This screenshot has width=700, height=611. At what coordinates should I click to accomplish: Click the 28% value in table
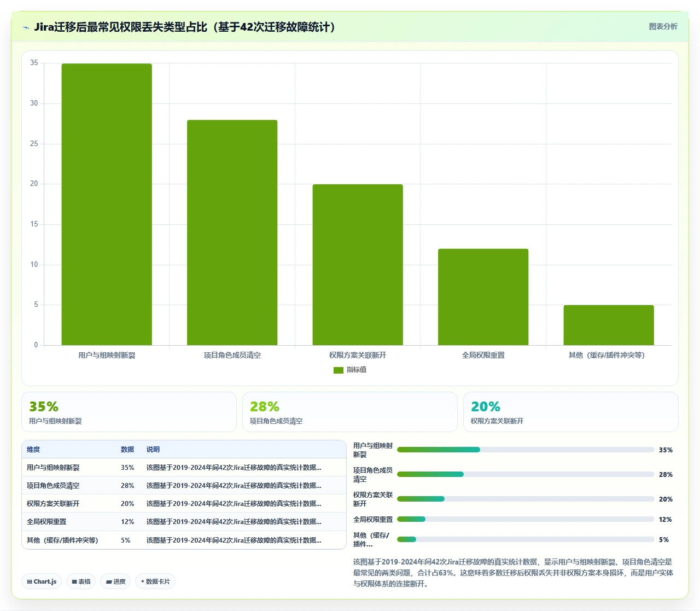click(x=127, y=486)
